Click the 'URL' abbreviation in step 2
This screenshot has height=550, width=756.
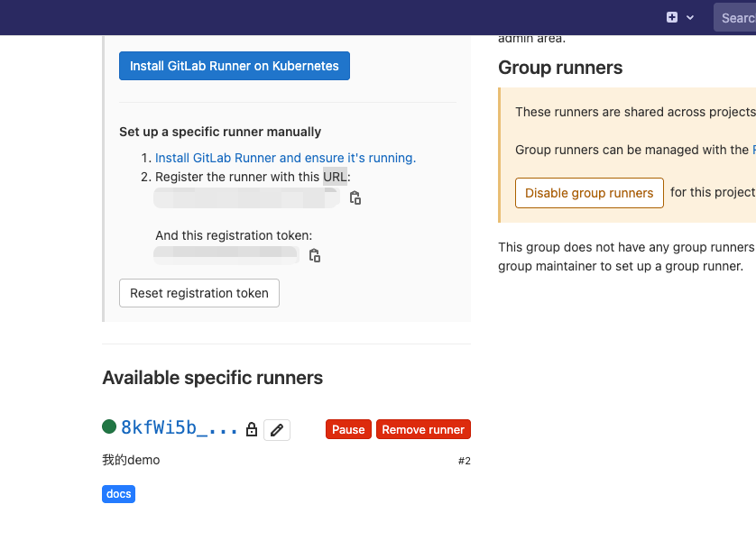pyautogui.click(x=335, y=177)
